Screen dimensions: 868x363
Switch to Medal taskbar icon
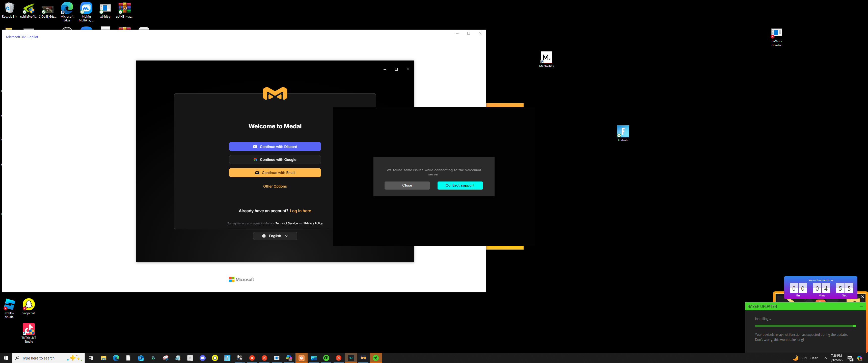pos(363,358)
